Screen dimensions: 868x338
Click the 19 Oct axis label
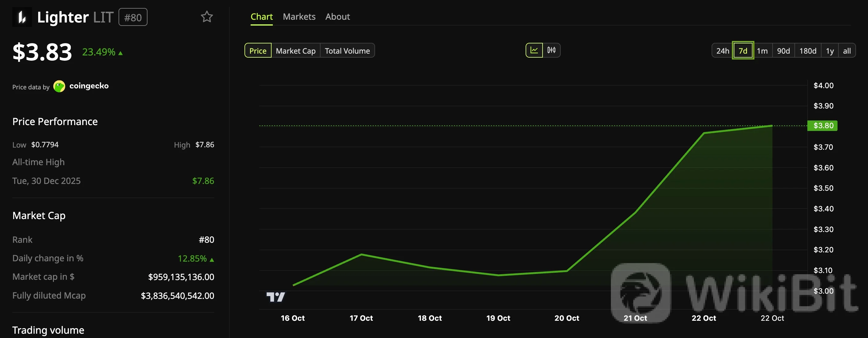click(498, 318)
